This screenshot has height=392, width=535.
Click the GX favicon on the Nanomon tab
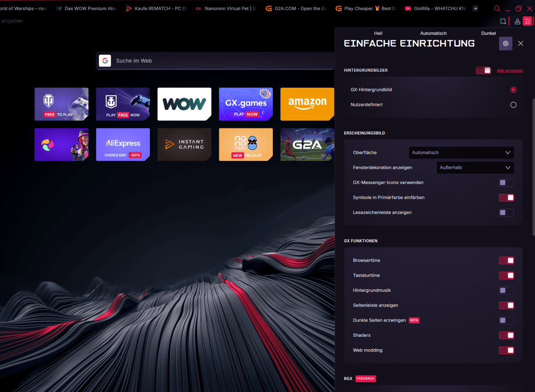coord(199,8)
